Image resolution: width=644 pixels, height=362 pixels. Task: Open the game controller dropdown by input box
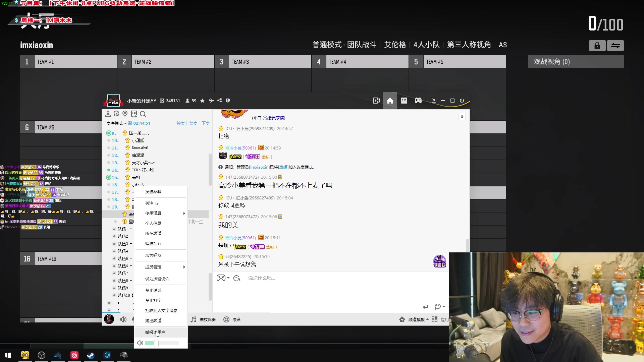pyautogui.click(x=223, y=278)
